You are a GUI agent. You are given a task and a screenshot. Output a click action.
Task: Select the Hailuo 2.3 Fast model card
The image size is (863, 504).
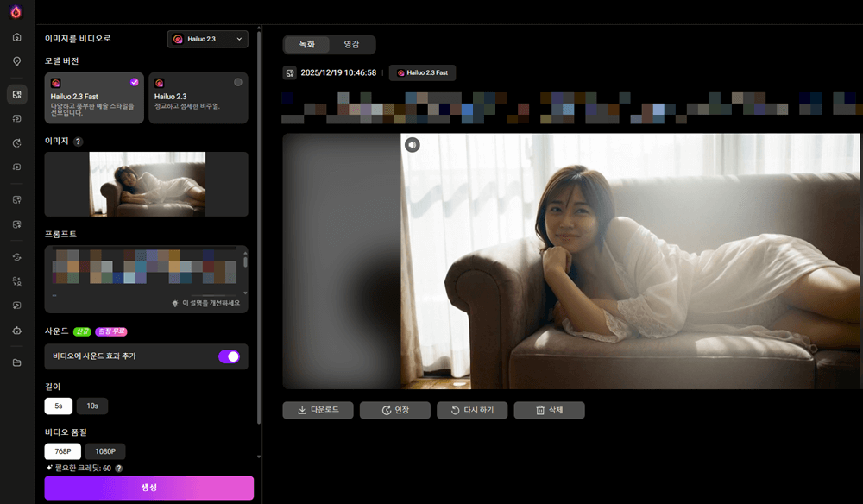coord(94,98)
